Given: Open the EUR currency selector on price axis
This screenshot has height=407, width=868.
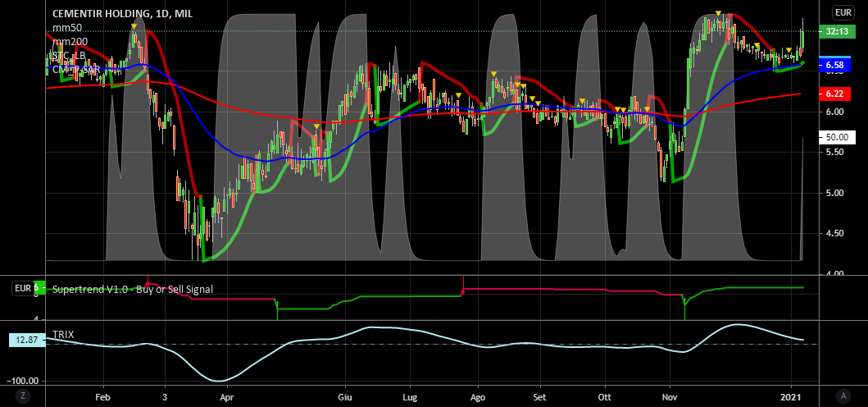Looking at the screenshot, I should pyautogui.click(x=842, y=12).
